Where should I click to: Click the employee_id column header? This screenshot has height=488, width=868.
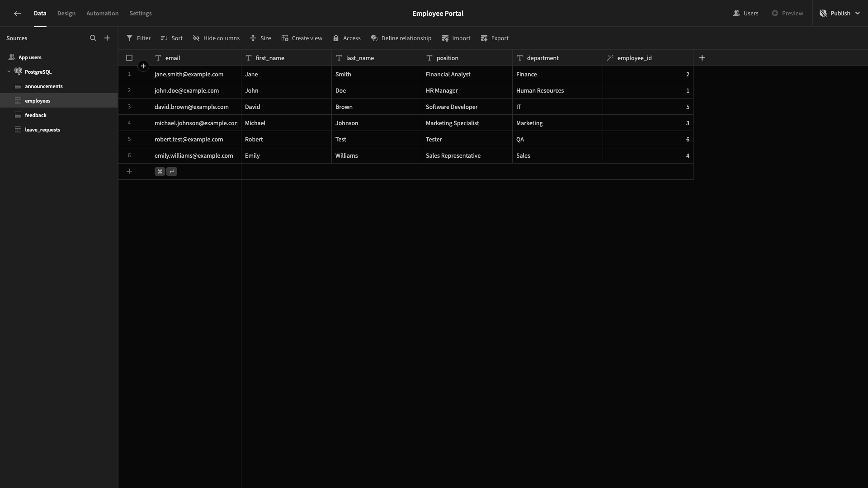point(648,58)
